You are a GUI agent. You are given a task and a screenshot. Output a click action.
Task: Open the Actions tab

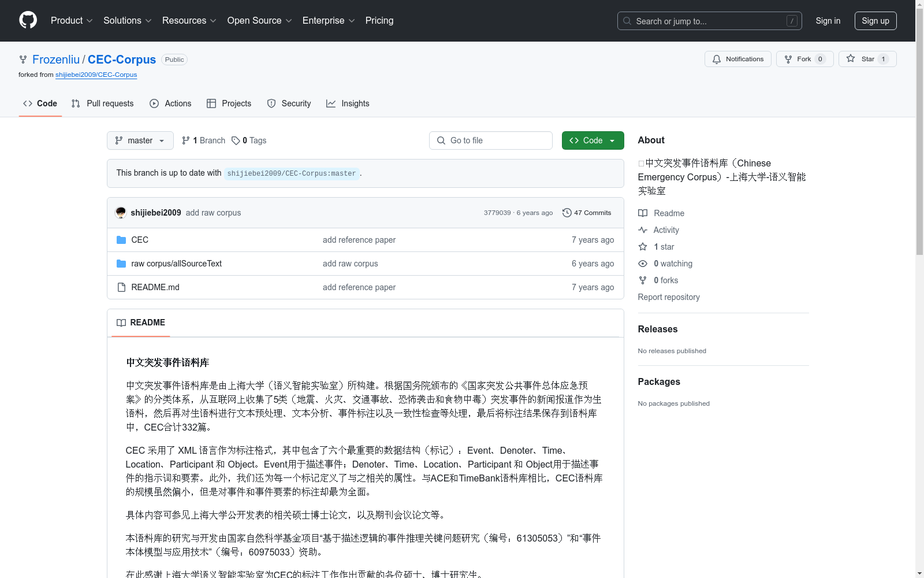(x=170, y=103)
